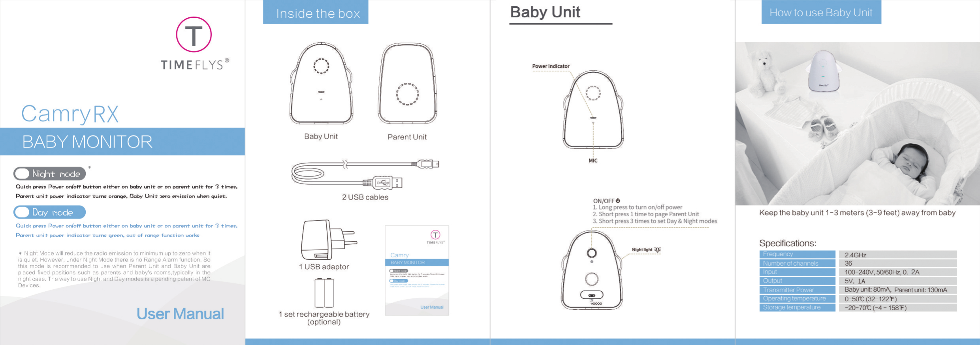Click the 'CamryRX' product title
This screenshot has width=980, height=345.
[70, 114]
